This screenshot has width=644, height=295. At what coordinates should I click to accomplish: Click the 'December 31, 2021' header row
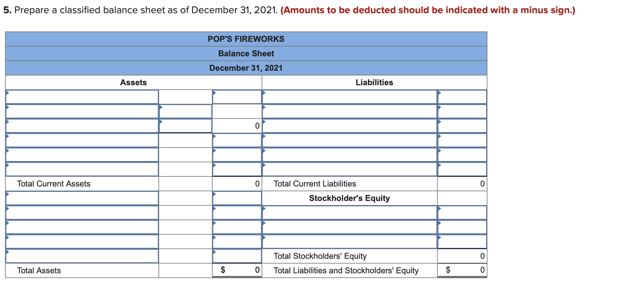246,68
